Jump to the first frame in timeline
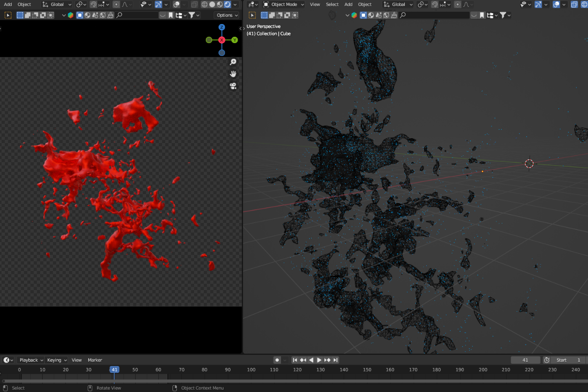This screenshot has width=588, height=392. coord(295,360)
